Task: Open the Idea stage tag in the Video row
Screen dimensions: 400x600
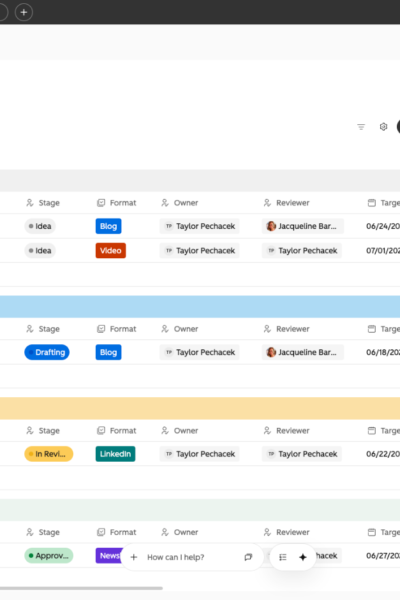Action: click(40, 251)
